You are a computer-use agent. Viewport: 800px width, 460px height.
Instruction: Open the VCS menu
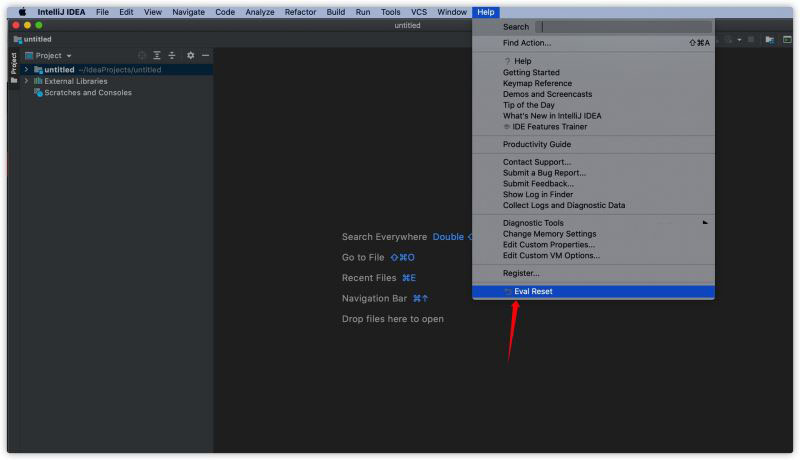tap(419, 12)
